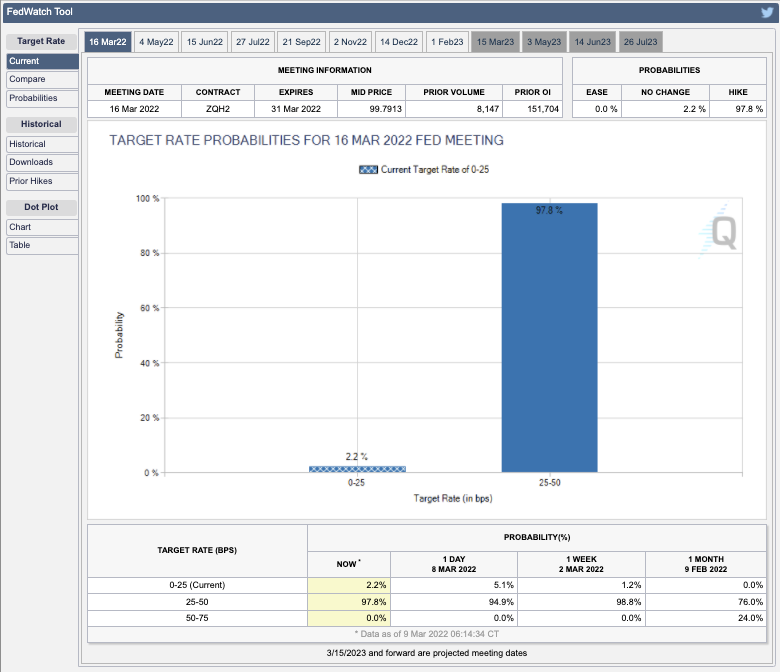The height and width of the screenshot is (672, 780).
Task: Open Probabilities in the Target Rate section
Action: click(x=42, y=98)
